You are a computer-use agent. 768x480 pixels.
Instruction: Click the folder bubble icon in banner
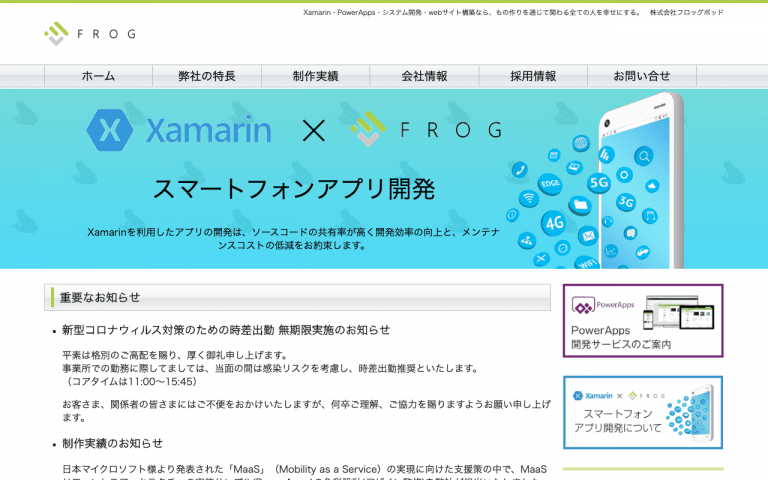point(581,204)
